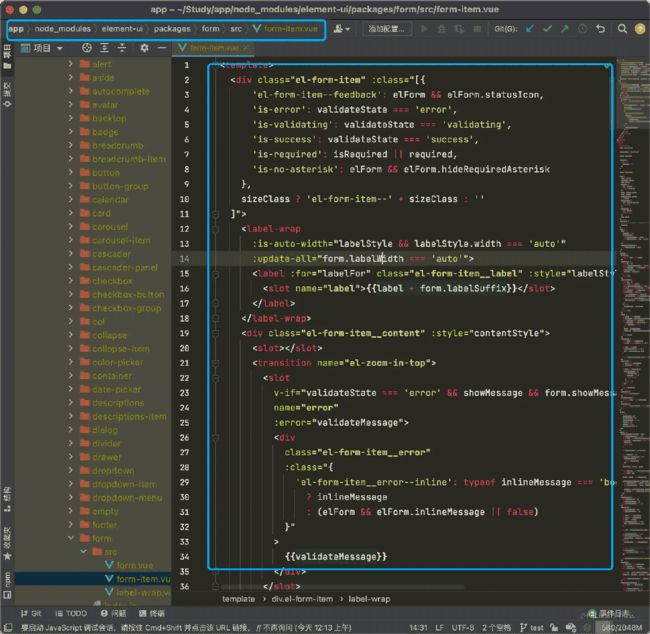The height and width of the screenshot is (634, 650).
Task: Click the read-only lock icon in status bar
Action: 554,628
